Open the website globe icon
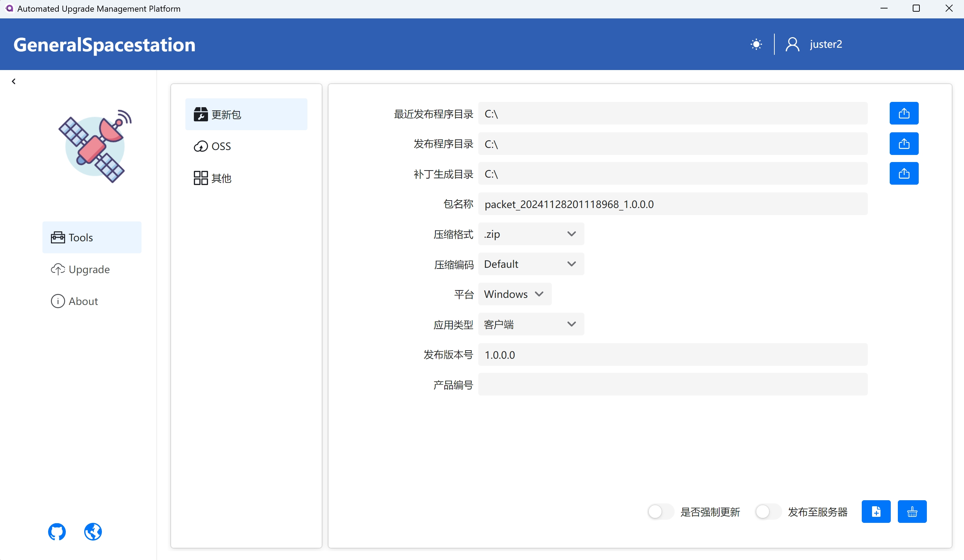This screenshot has width=964, height=560. point(93,531)
